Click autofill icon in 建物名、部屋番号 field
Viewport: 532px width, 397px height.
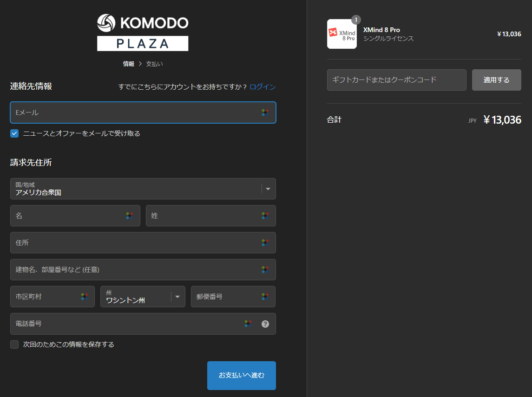[265, 270]
